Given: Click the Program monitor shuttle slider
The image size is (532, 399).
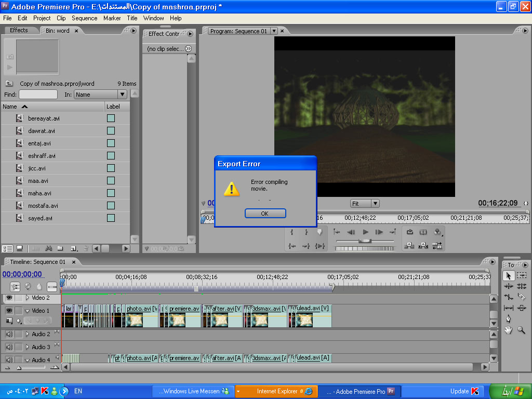Looking at the screenshot, I should 365,241.
